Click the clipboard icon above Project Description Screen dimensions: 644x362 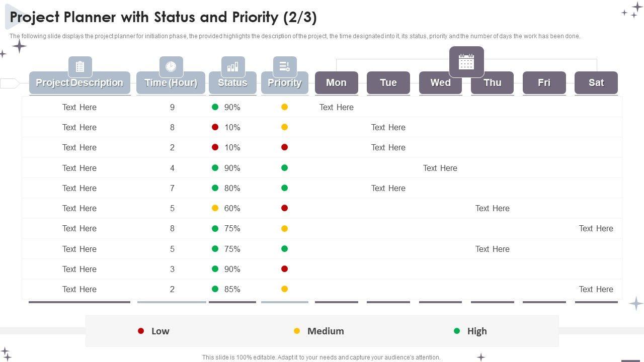tap(80, 66)
